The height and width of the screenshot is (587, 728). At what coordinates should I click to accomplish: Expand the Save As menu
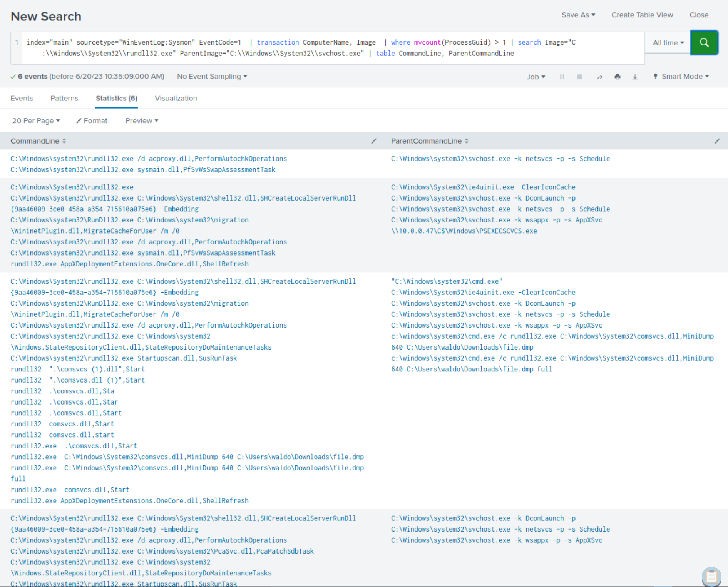[x=578, y=15]
